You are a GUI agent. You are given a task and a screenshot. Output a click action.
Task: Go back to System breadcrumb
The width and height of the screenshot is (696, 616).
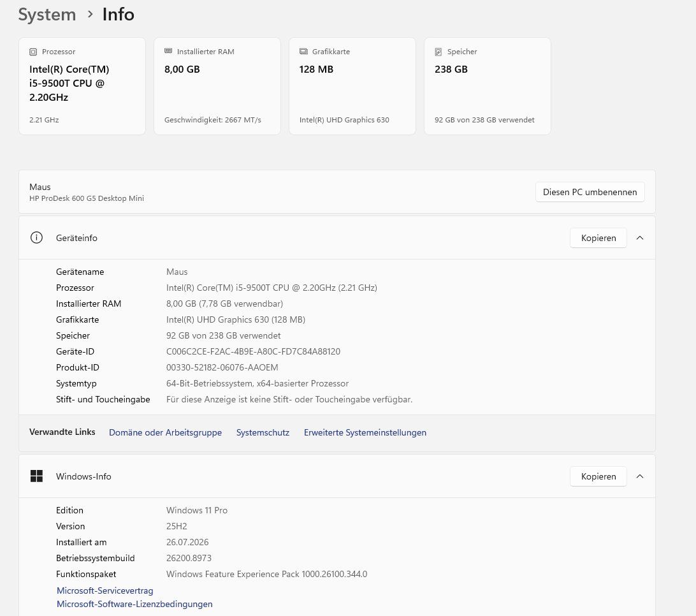[47, 15]
